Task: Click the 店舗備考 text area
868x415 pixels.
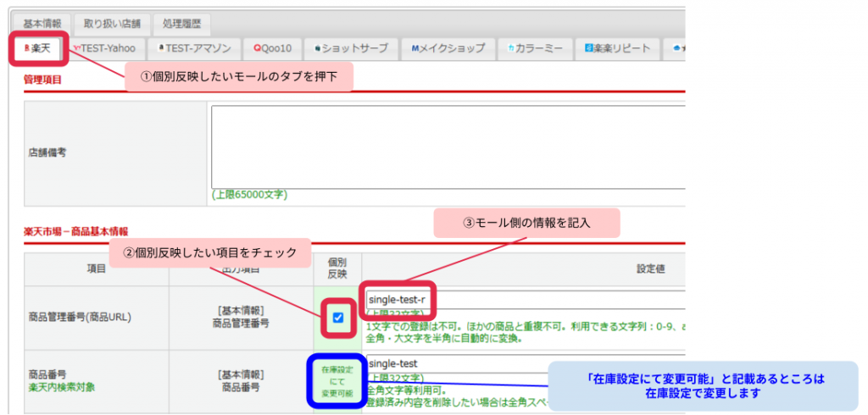Action: [x=448, y=147]
